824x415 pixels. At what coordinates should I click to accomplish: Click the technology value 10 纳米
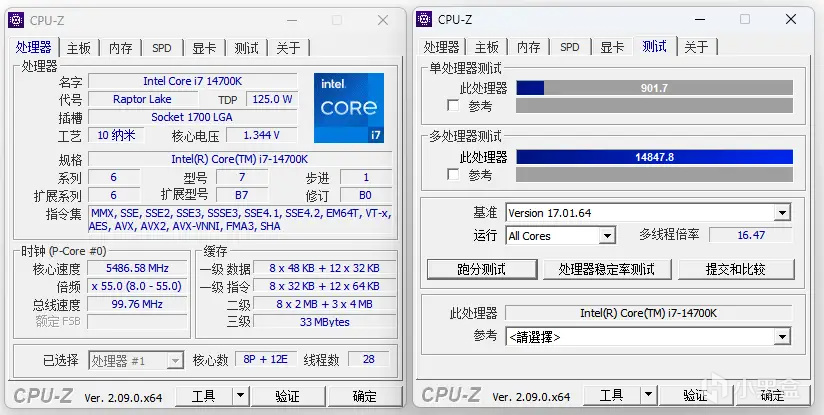tap(116, 135)
